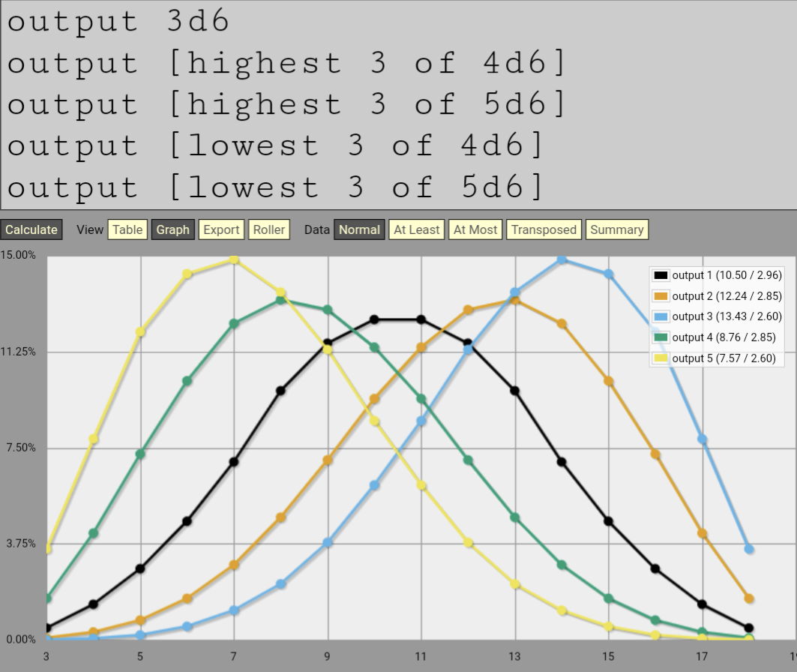Viewport: 797px width, 672px height.
Task: Switch to the Table view
Action: pyautogui.click(x=127, y=229)
